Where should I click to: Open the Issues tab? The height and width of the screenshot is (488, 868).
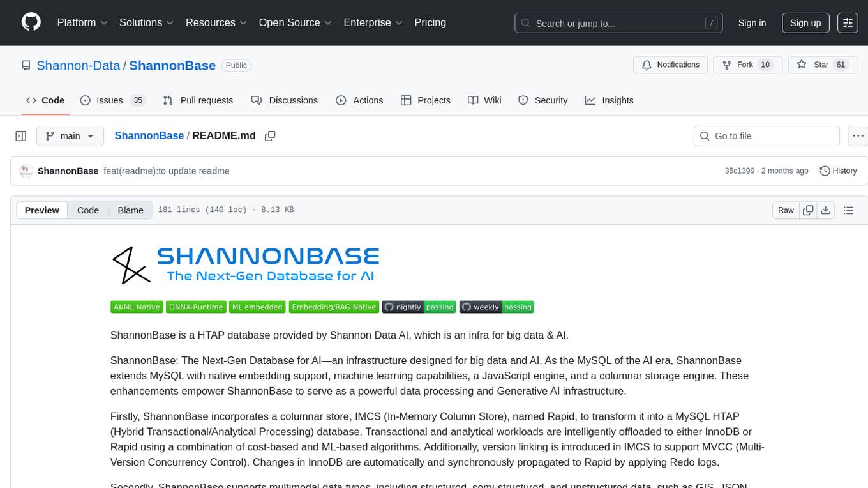tap(113, 100)
